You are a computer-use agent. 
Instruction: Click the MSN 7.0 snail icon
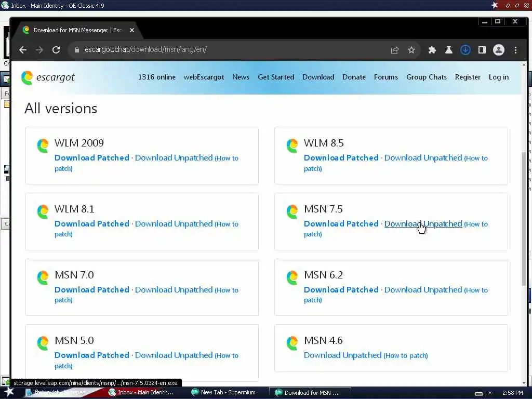43,277
